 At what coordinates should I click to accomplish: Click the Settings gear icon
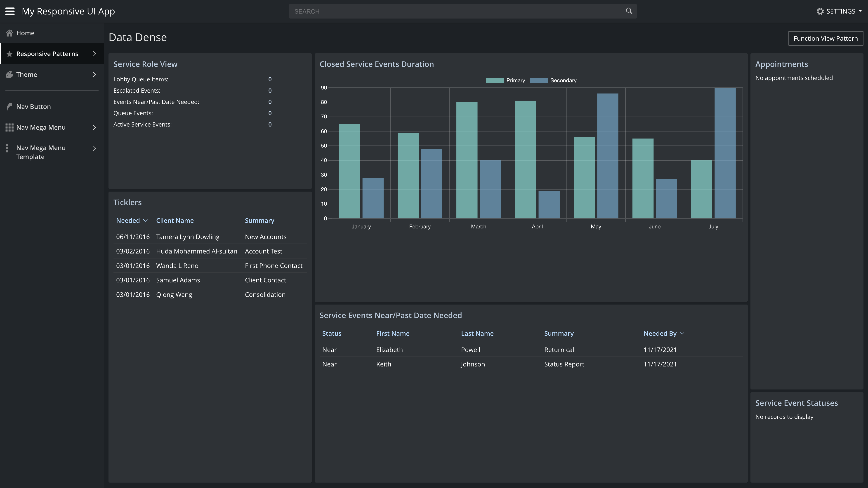820,12
